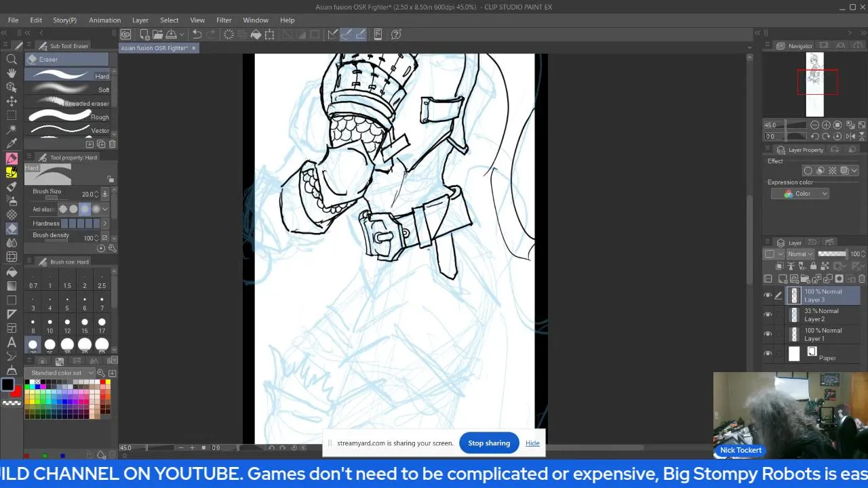Select the Eyedropper tool

pyautogui.click(x=12, y=144)
